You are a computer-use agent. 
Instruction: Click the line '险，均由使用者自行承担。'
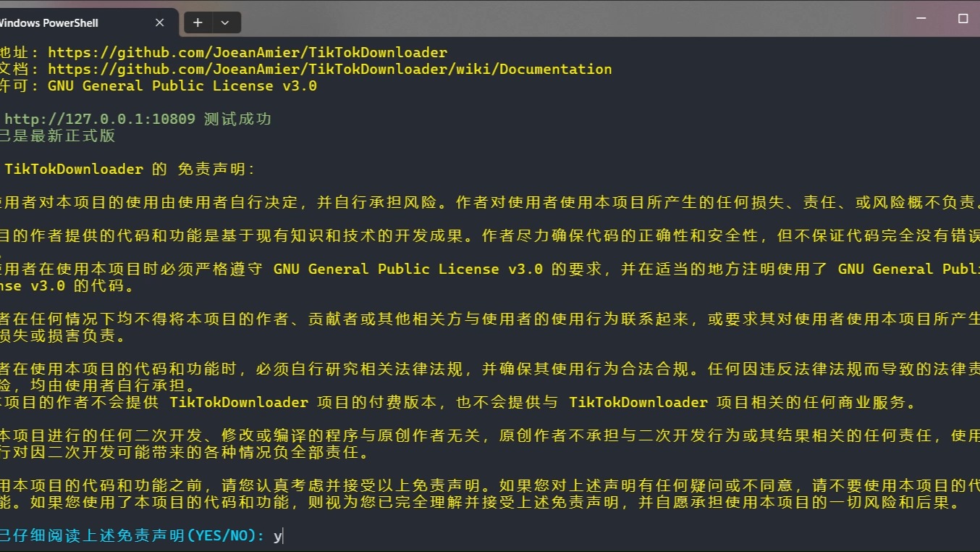click(x=97, y=385)
